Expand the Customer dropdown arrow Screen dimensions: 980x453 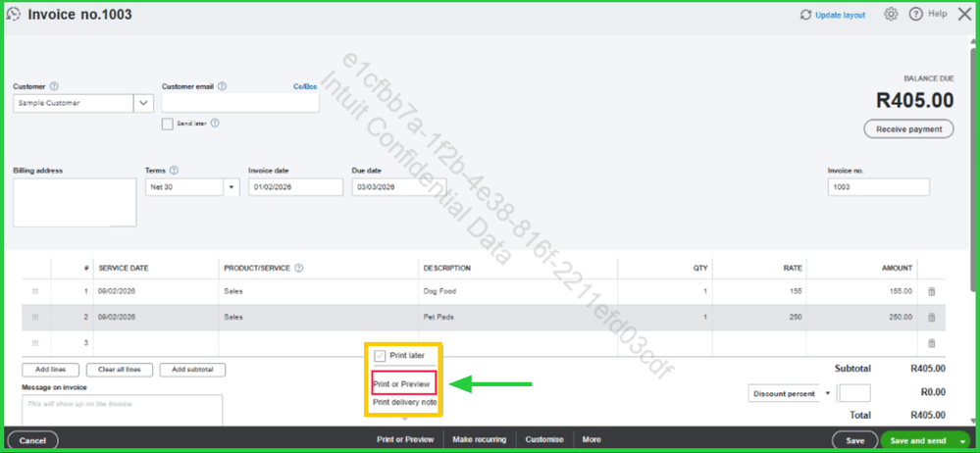[x=144, y=103]
